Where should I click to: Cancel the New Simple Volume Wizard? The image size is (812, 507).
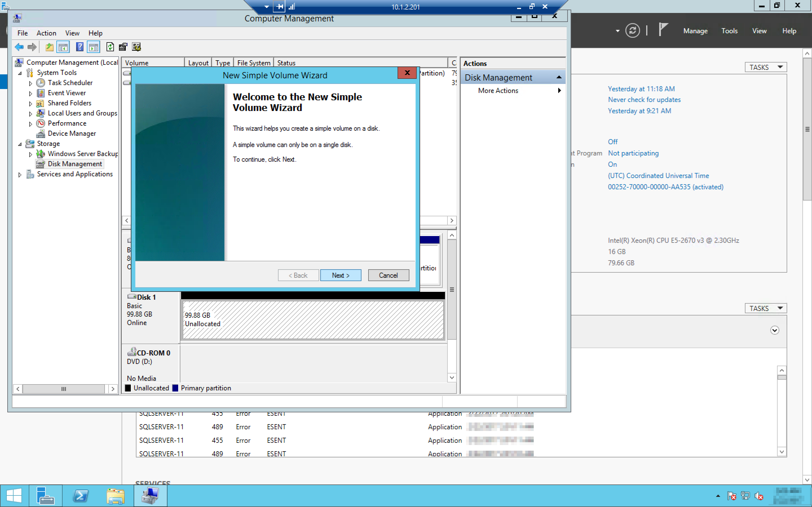point(388,275)
